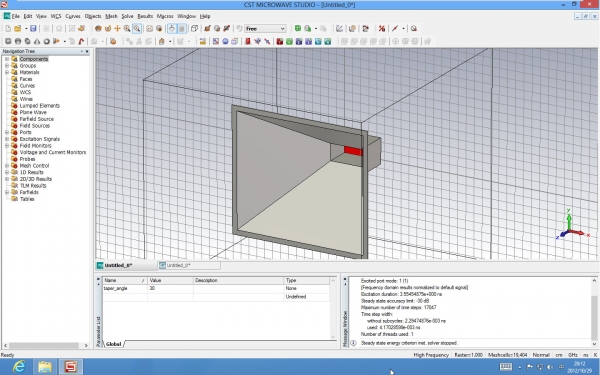Expand the Mesh Control tree node
This screenshot has width=600, height=375.
tap(7, 165)
